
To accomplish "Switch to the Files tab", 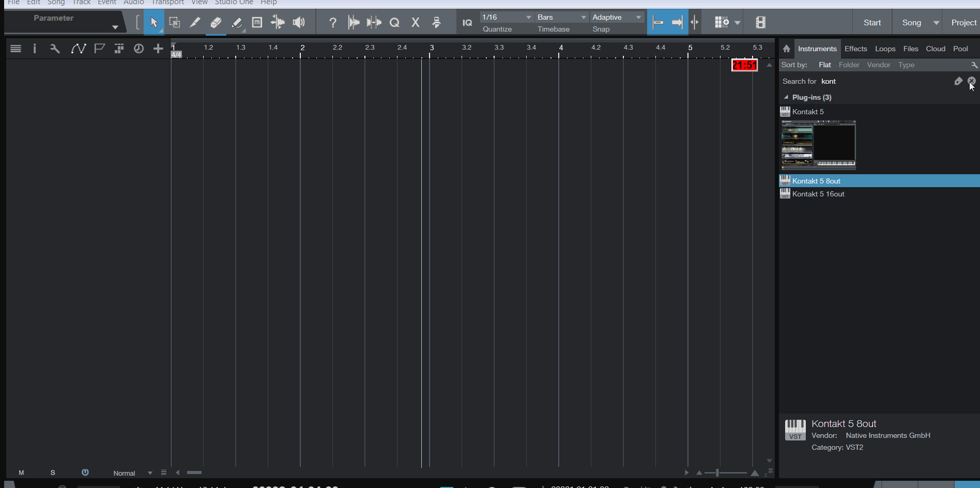I will coord(911,49).
